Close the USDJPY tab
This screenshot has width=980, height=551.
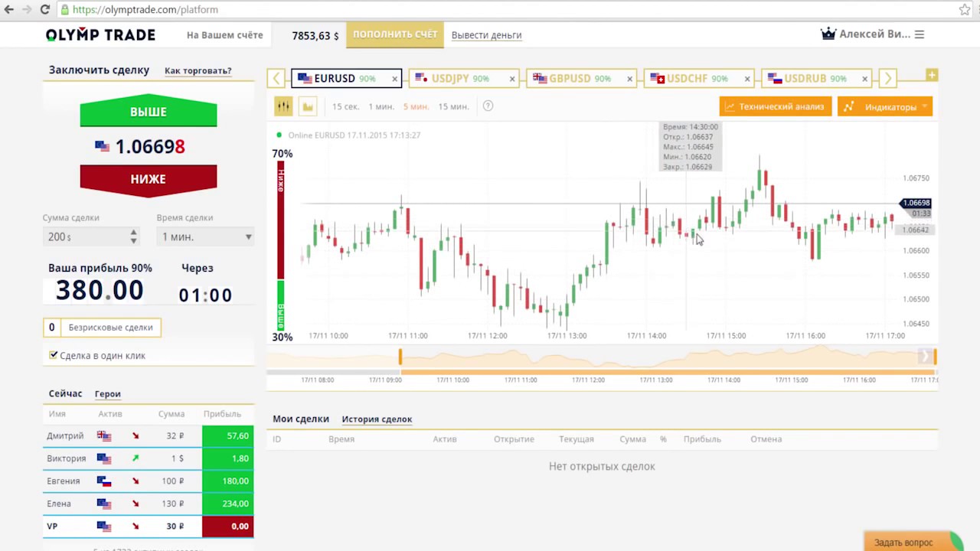(512, 79)
